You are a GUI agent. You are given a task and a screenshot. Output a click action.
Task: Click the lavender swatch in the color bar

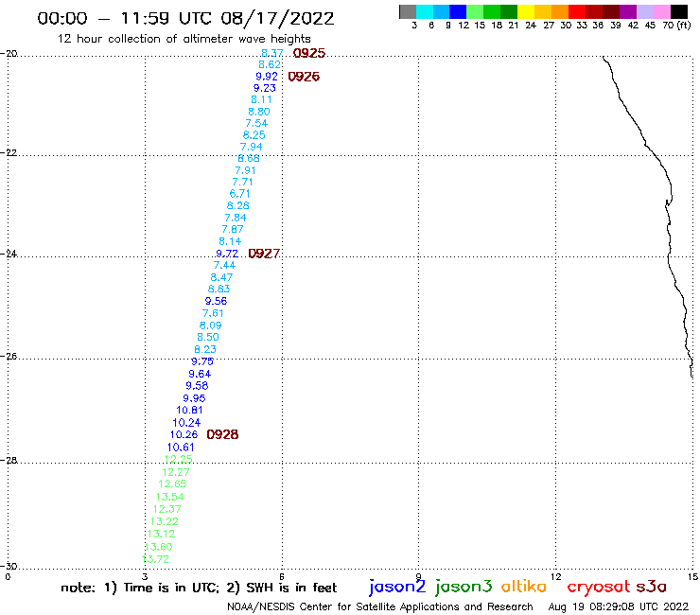(x=644, y=11)
